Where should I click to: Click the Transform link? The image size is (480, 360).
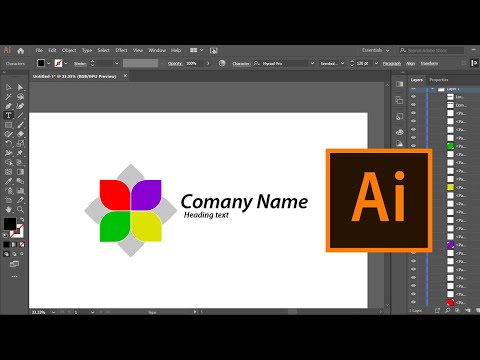(429, 63)
